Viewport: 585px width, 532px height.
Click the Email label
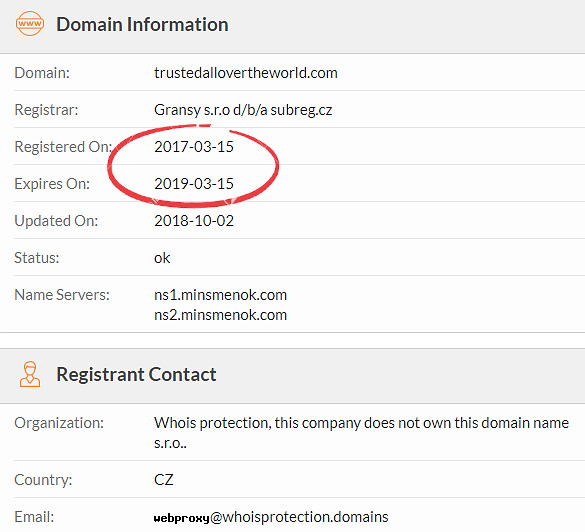pos(34,517)
